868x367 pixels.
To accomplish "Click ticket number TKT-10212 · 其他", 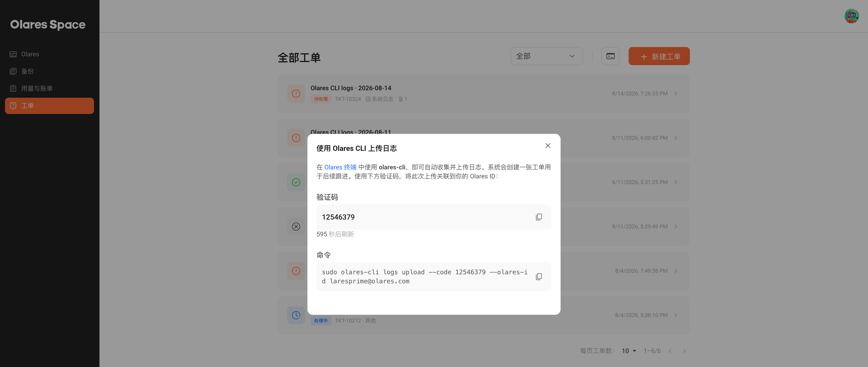I will click(x=355, y=321).
